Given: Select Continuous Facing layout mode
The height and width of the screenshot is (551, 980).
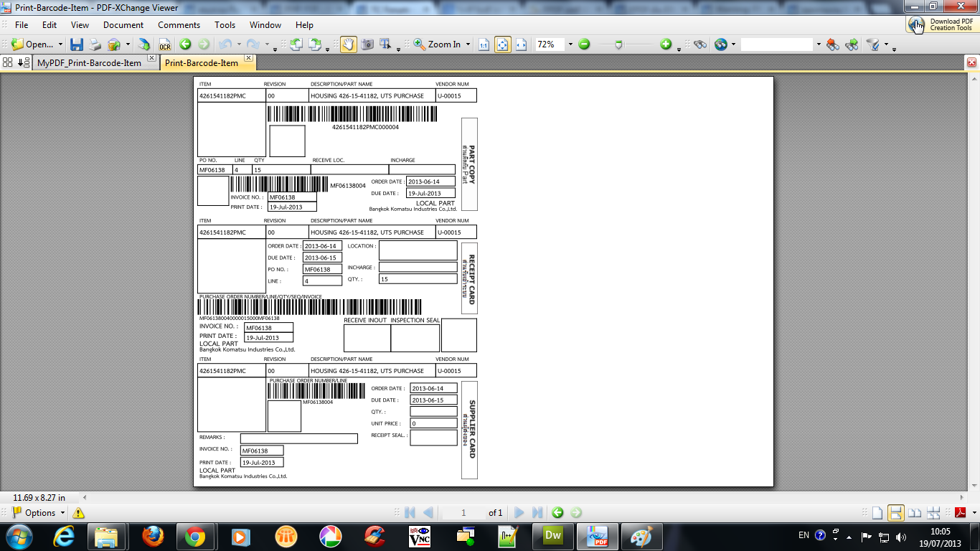Looking at the screenshot, I should click(933, 513).
